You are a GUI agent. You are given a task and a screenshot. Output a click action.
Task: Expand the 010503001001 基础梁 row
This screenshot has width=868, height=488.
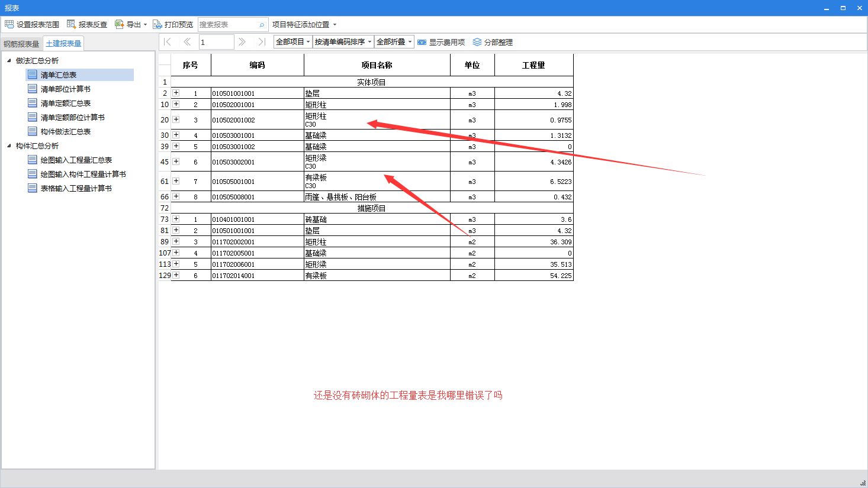click(x=176, y=135)
